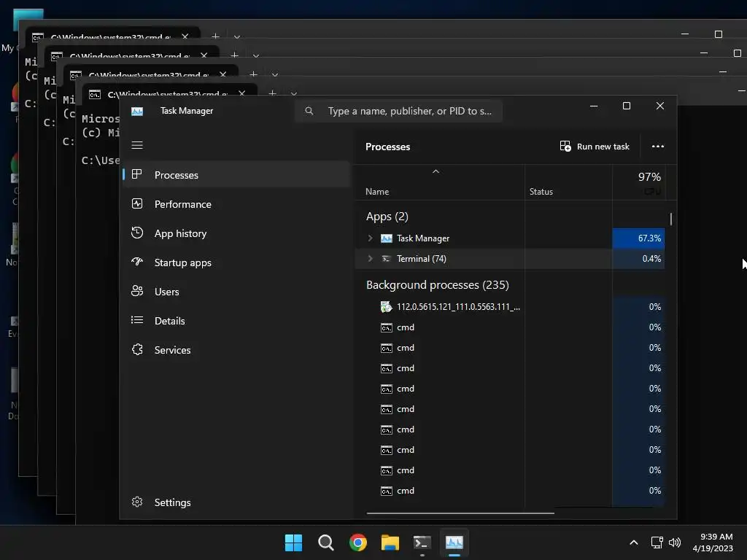
Task: Click Task Manager title bar app icon
Action: coord(137,111)
